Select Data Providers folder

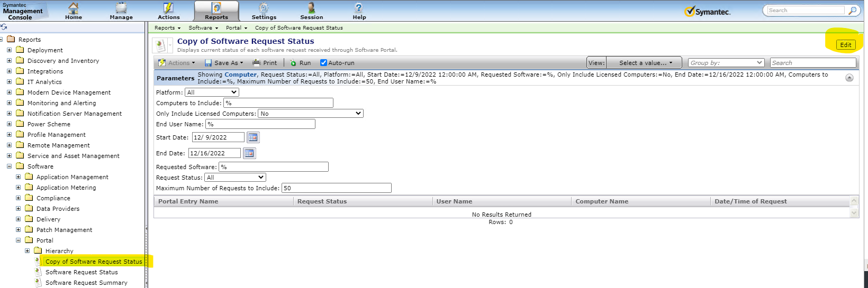[x=58, y=209]
